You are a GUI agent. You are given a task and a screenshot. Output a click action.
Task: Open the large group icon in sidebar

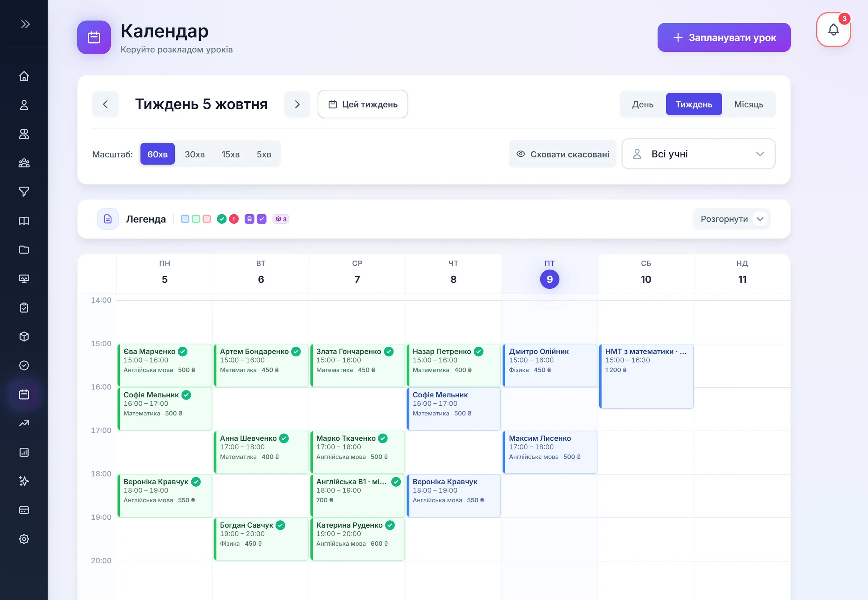pyautogui.click(x=24, y=163)
